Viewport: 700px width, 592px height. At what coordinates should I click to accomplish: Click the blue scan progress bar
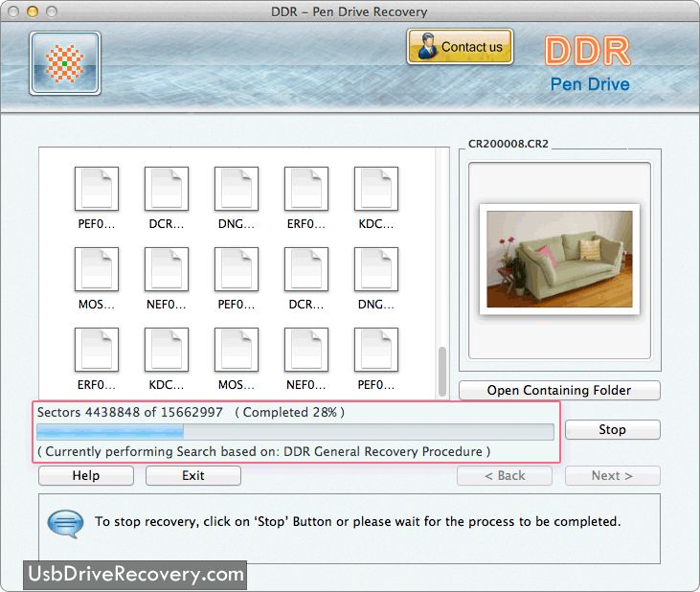296,432
